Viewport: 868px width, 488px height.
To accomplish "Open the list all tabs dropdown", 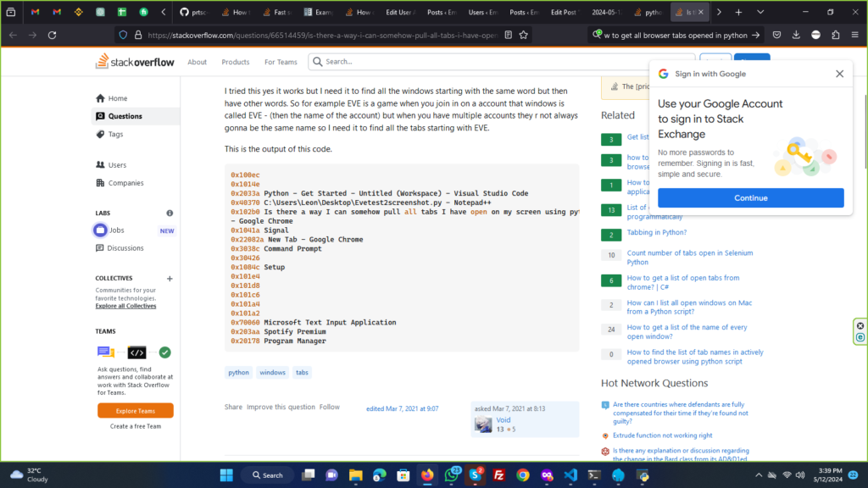I will click(x=759, y=13).
